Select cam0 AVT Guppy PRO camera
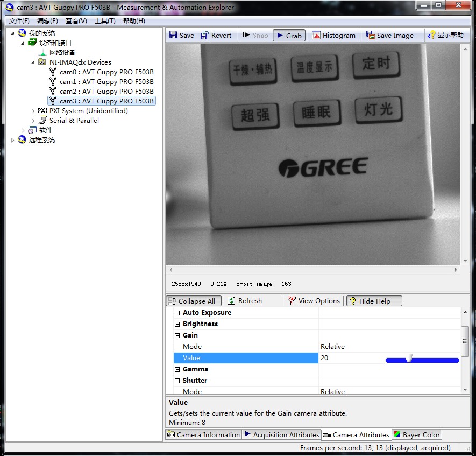This screenshot has width=476, height=456. click(106, 72)
